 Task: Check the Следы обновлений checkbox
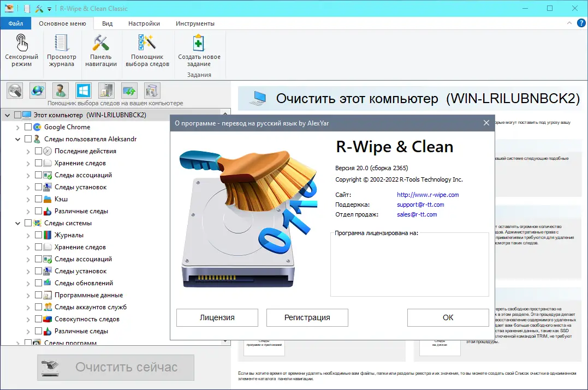coord(38,283)
